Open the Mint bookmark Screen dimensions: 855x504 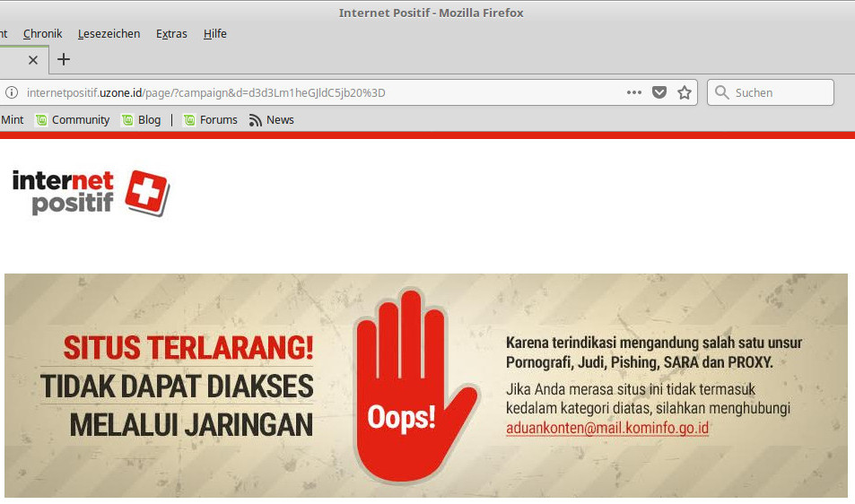12,120
